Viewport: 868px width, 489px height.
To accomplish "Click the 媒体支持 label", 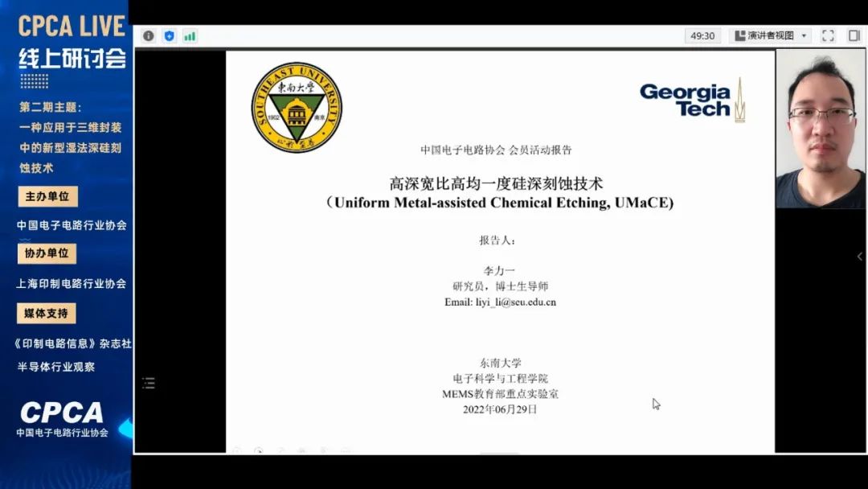I will [47, 313].
